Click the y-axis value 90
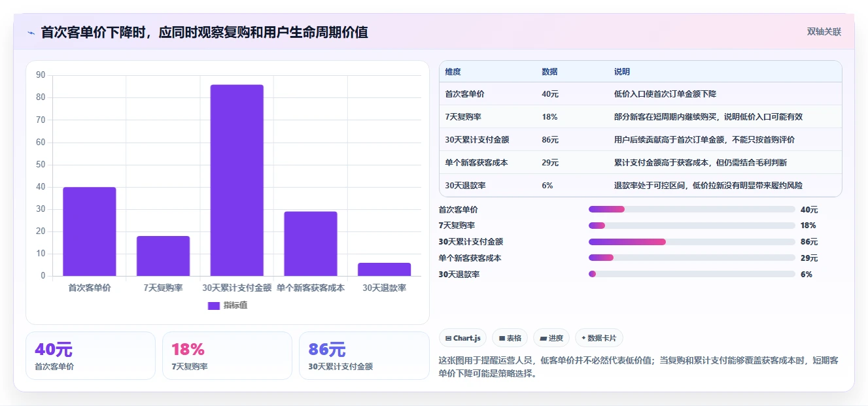The height and width of the screenshot is (406, 868). [x=41, y=75]
